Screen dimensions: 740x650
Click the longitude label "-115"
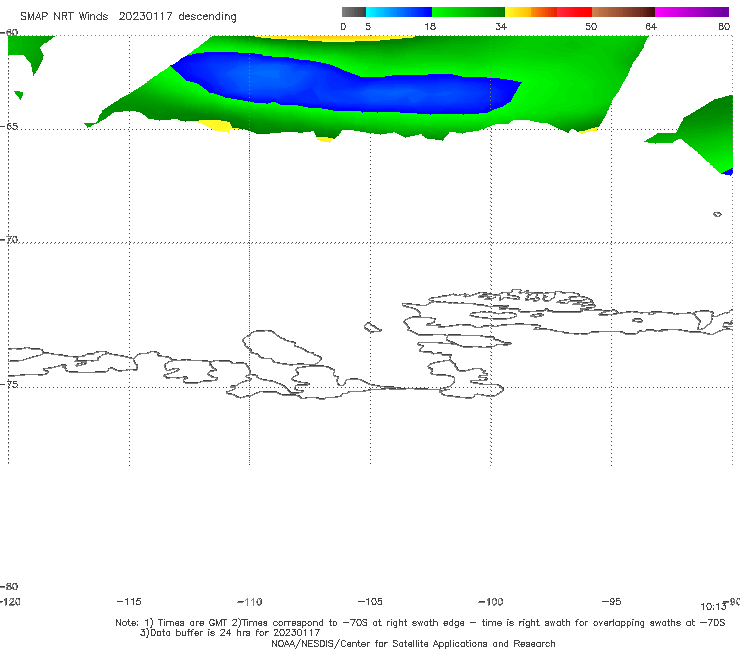click(x=129, y=601)
